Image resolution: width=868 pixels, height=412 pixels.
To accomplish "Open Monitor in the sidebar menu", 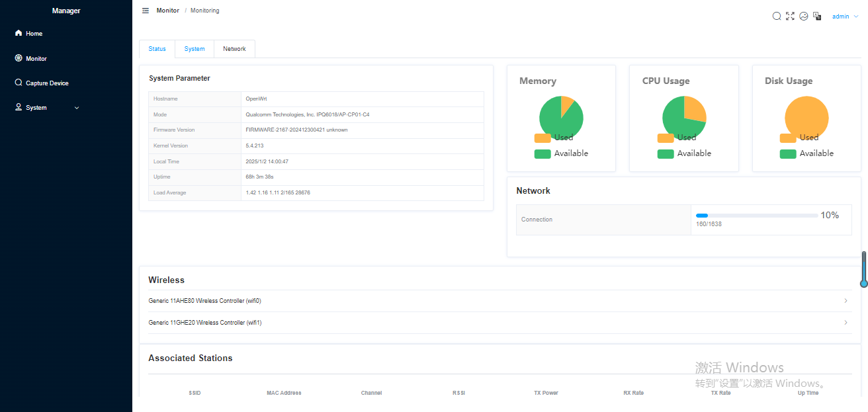I will pyautogui.click(x=66, y=58).
